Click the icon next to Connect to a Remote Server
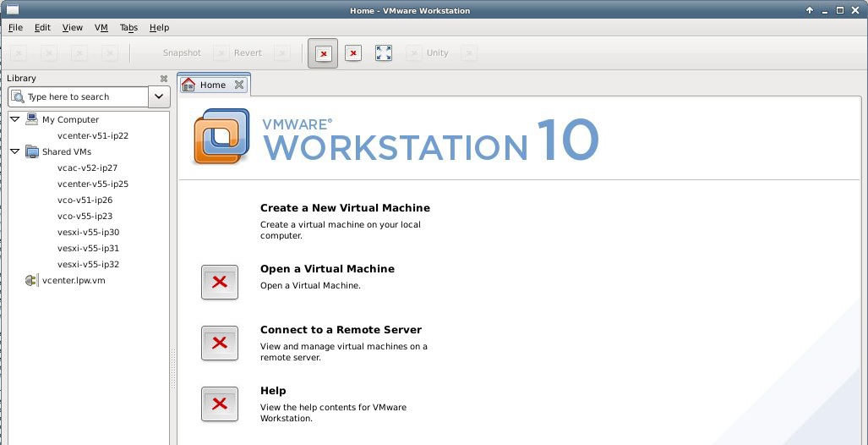The height and width of the screenshot is (445, 868). pos(220,343)
